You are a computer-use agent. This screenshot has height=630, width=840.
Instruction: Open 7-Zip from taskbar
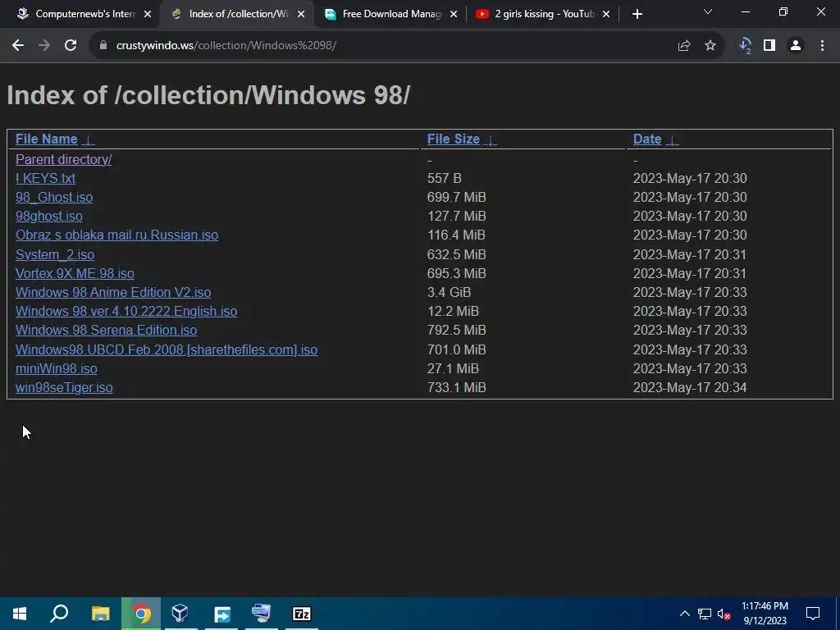click(x=302, y=614)
